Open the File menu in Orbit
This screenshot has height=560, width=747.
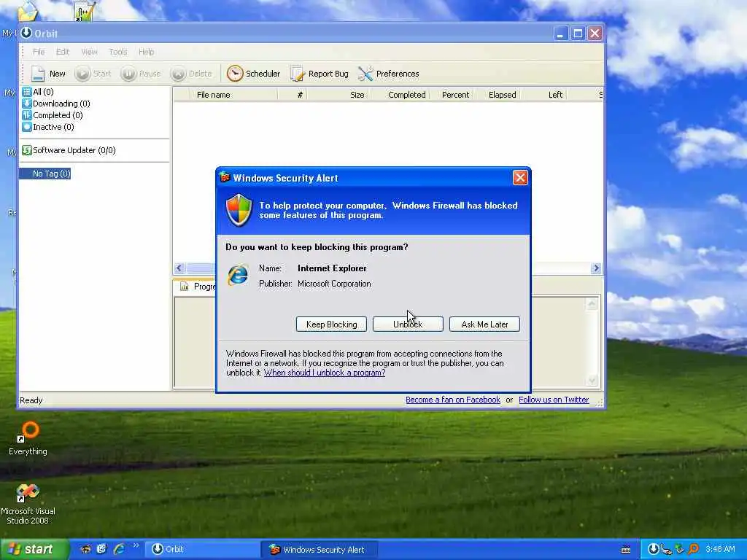39,52
